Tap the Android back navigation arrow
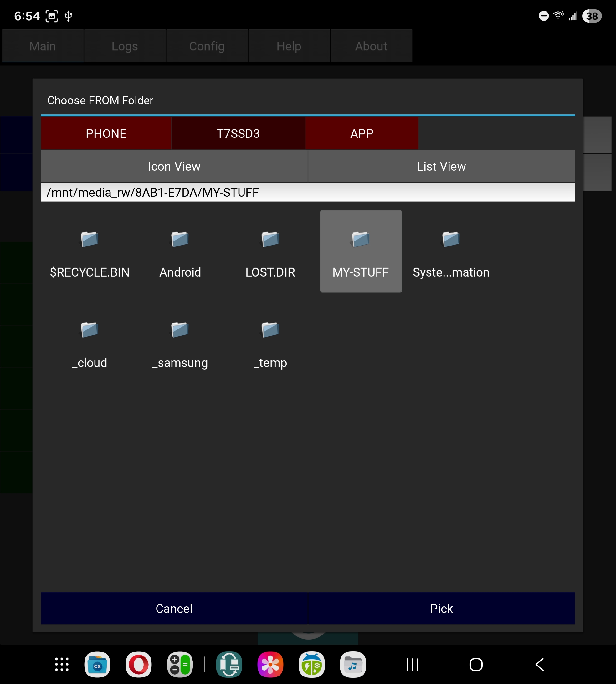The width and height of the screenshot is (616, 684). (540, 664)
